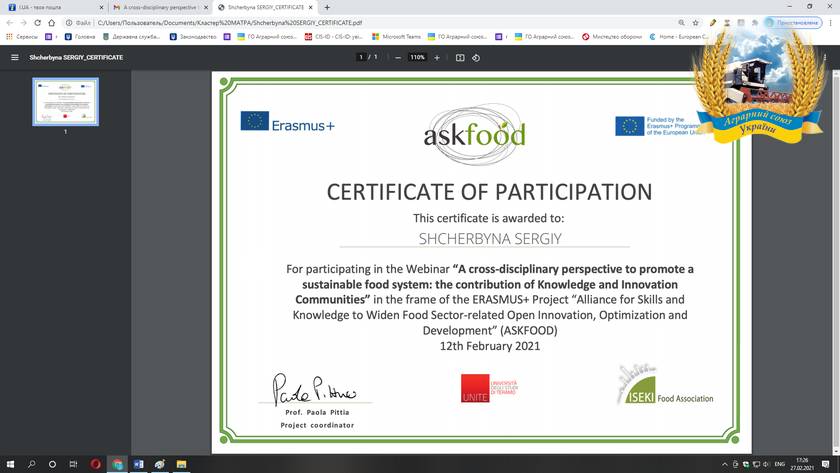Screen dimensions: 840x473
Task: Open Windows taskbar search
Action: (32, 464)
